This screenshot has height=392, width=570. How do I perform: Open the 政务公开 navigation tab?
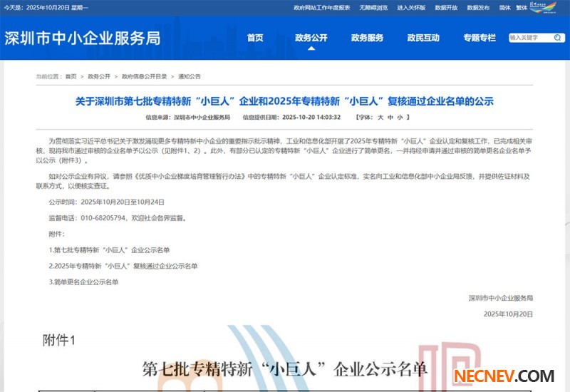click(x=311, y=38)
